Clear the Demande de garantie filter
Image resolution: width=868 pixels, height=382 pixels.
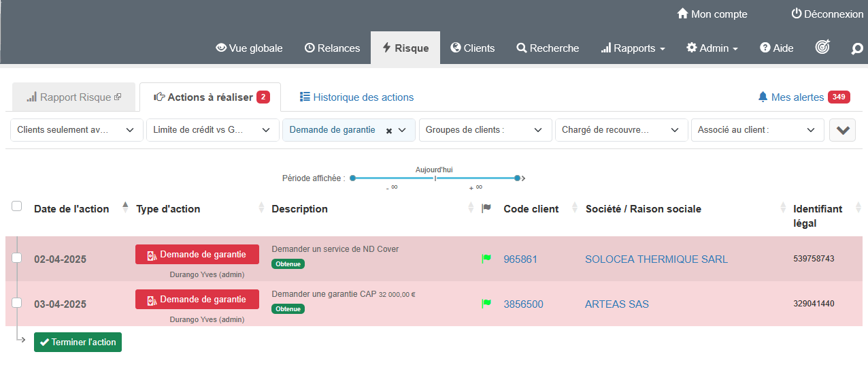point(389,130)
